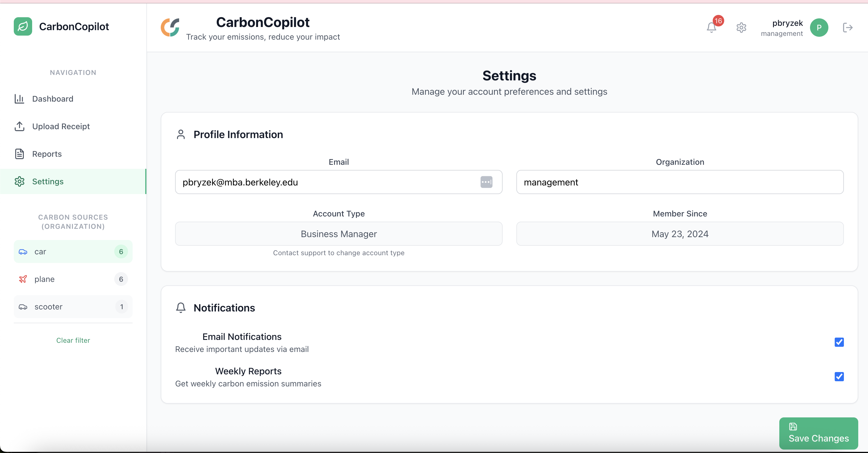This screenshot has height=453, width=868.
Task: Open settings via header gear icon
Action: [741, 28]
